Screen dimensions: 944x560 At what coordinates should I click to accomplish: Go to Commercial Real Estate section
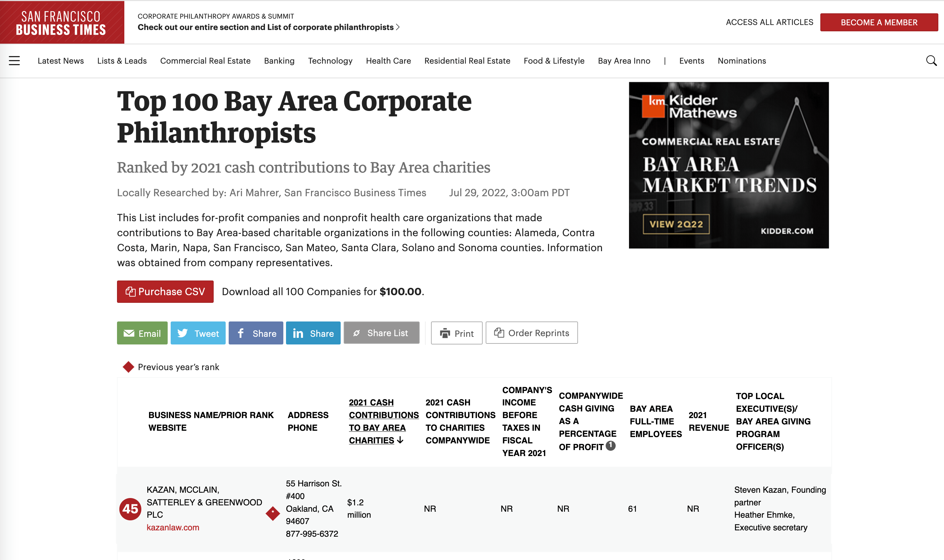tap(205, 61)
